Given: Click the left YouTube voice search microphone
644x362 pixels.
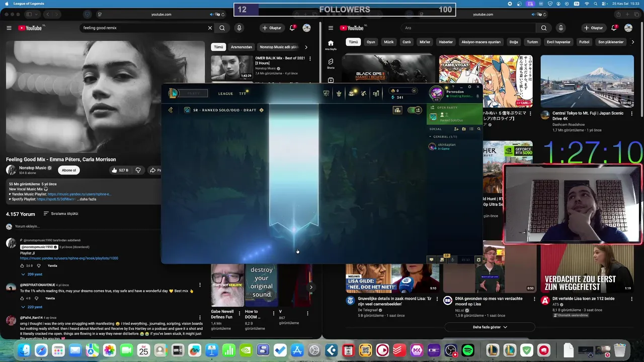Looking at the screenshot, I should [239, 28].
